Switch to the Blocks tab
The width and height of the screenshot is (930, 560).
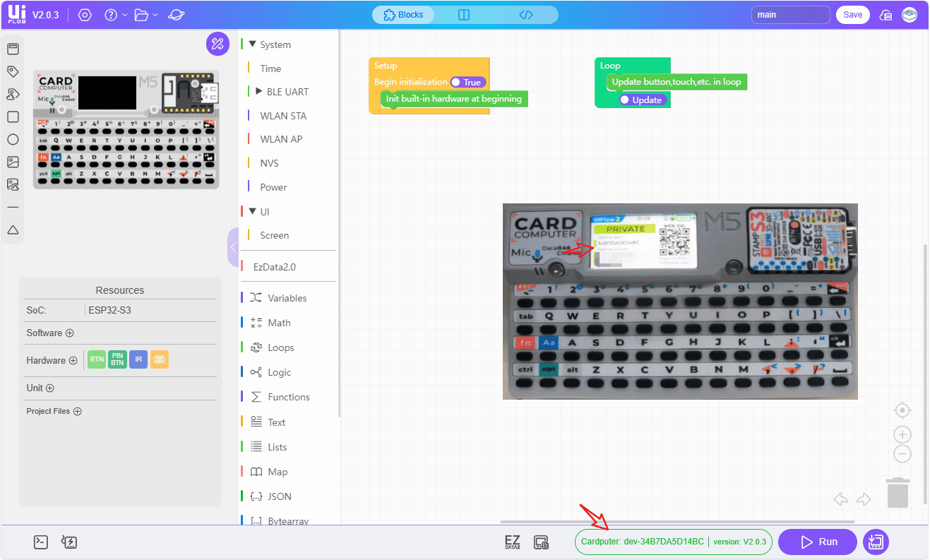pos(403,14)
